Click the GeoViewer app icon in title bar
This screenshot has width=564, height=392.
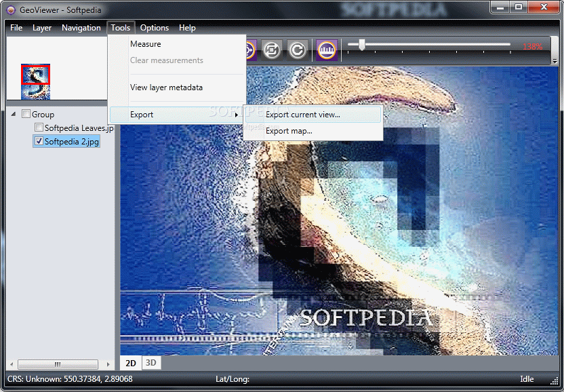click(x=11, y=9)
